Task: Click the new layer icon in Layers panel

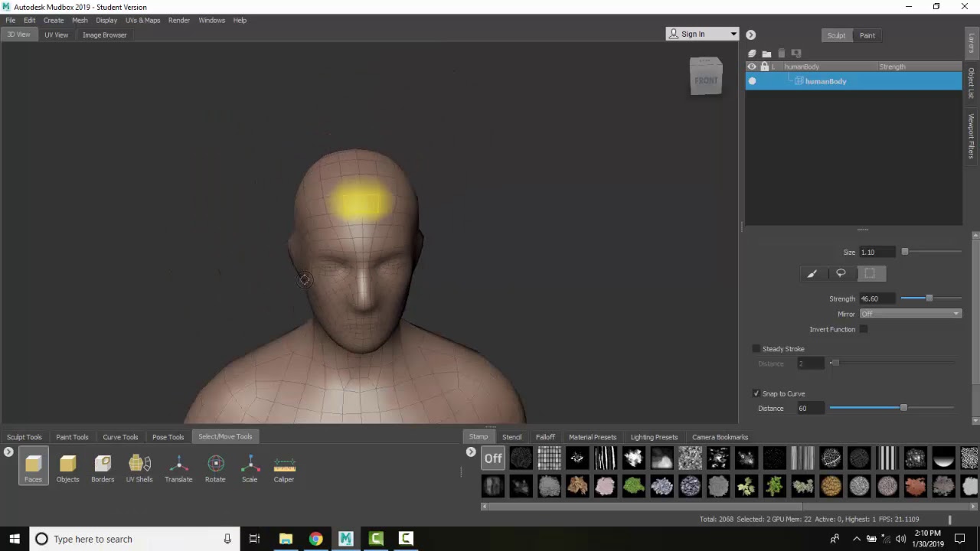Action: pyautogui.click(x=752, y=54)
